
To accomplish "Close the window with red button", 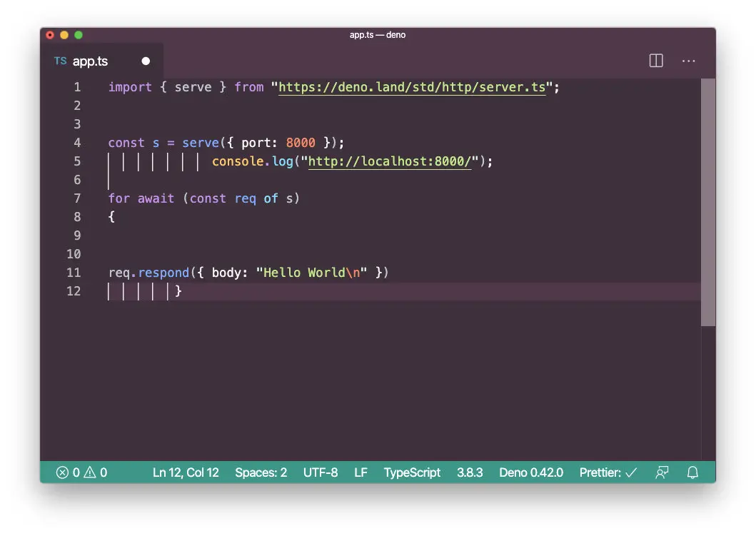I will (50, 35).
